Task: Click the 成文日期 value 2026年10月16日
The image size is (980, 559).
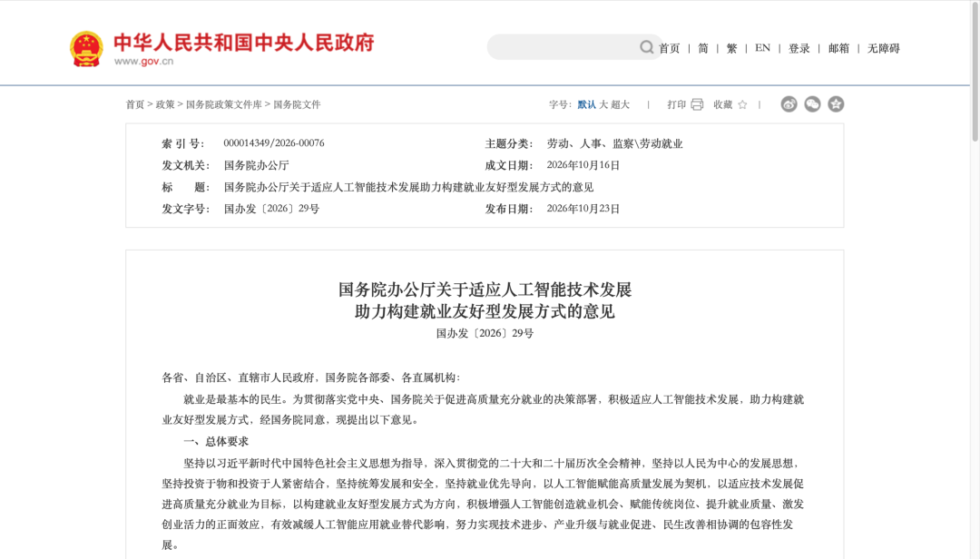Action: coord(583,165)
